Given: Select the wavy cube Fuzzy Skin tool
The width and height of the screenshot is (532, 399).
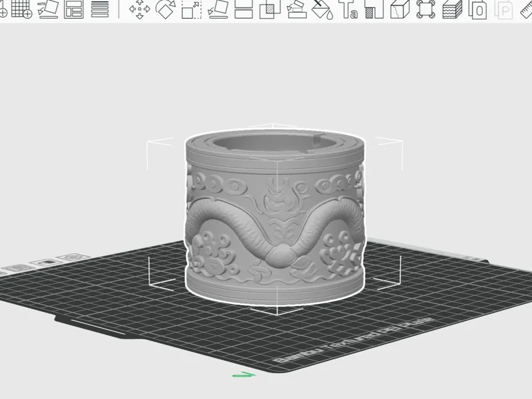Looking at the screenshot, I should pos(452,9).
